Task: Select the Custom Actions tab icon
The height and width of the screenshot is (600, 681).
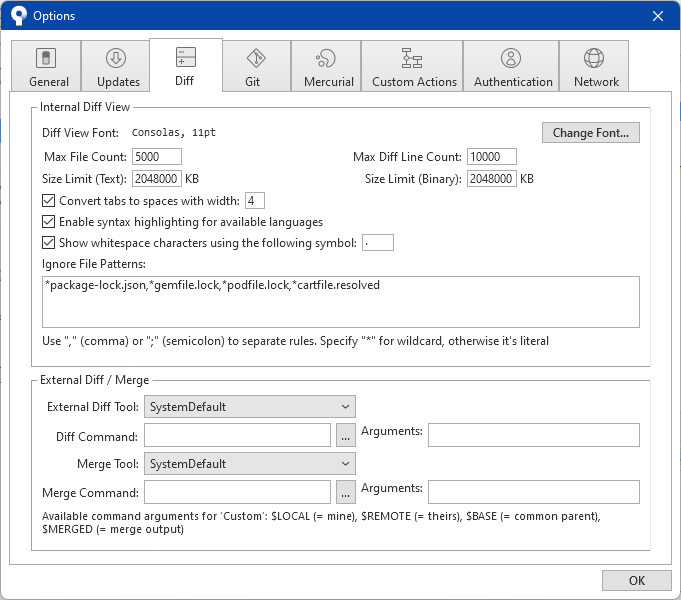Action: coord(412,59)
